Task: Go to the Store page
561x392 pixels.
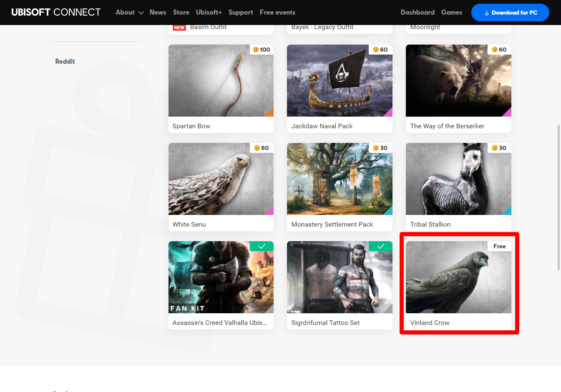Action: (181, 12)
